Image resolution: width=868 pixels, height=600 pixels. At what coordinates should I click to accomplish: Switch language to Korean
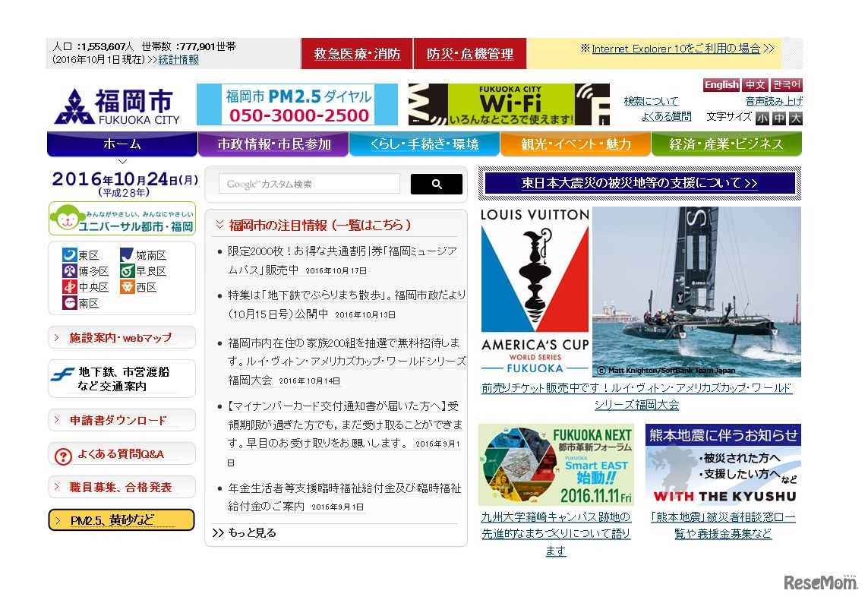[786, 85]
